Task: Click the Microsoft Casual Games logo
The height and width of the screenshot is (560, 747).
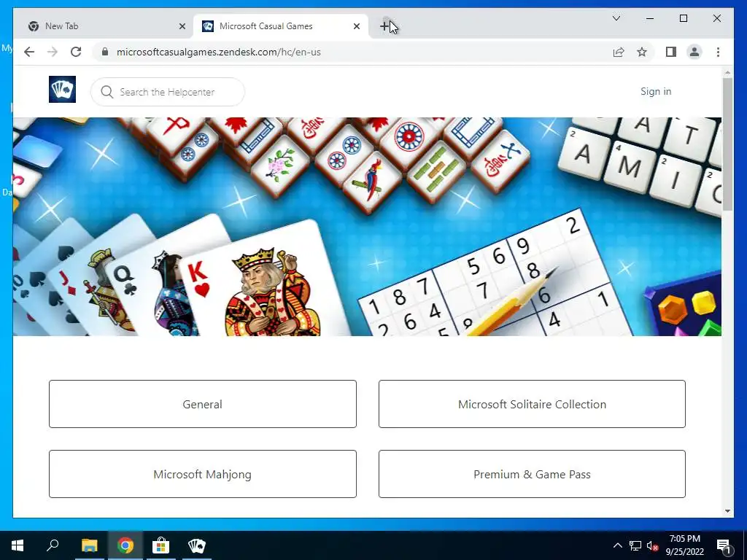Action: [x=63, y=89]
